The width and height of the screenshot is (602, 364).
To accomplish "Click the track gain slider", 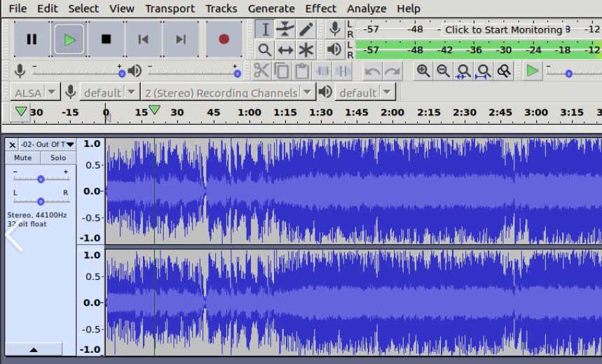I will tap(41, 178).
